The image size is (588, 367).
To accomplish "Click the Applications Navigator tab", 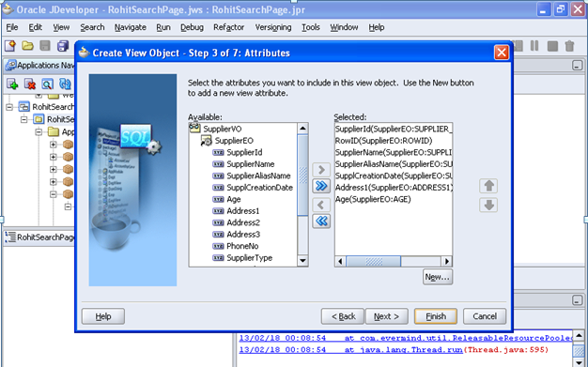I will click(39, 65).
